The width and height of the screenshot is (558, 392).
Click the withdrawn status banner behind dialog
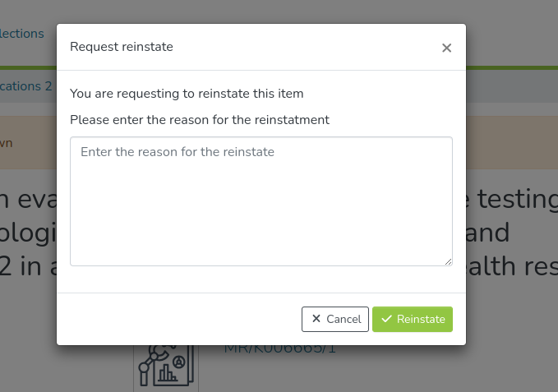pos(510,141)
